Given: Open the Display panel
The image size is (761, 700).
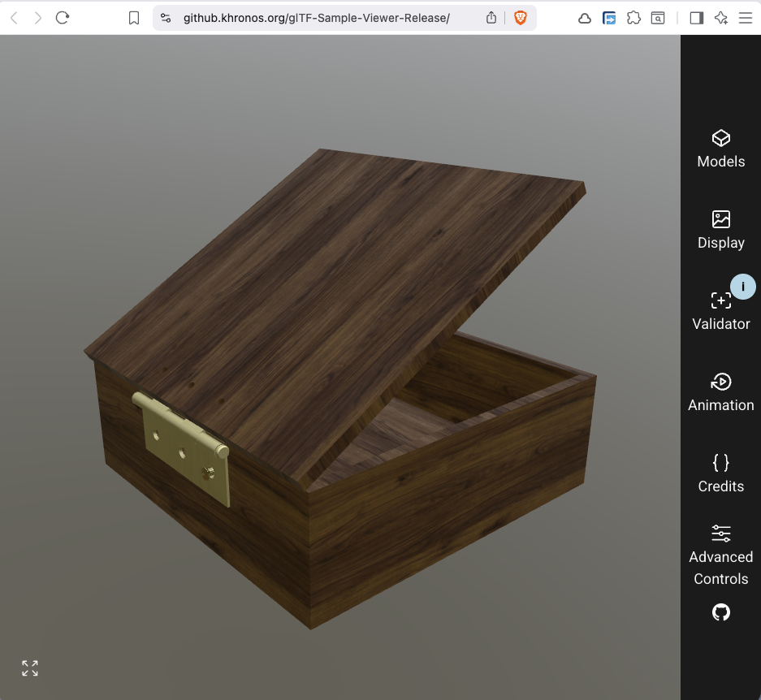Looking at the screenshot, I should [720, 230].
